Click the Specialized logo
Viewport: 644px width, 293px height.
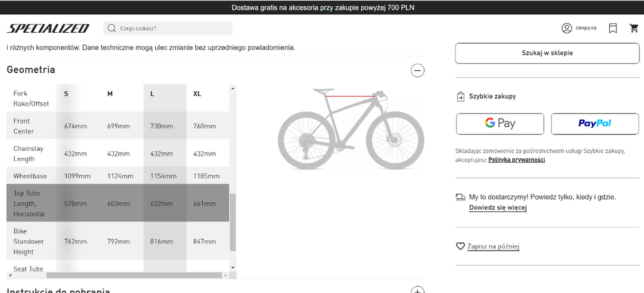(x=48, y=28)
